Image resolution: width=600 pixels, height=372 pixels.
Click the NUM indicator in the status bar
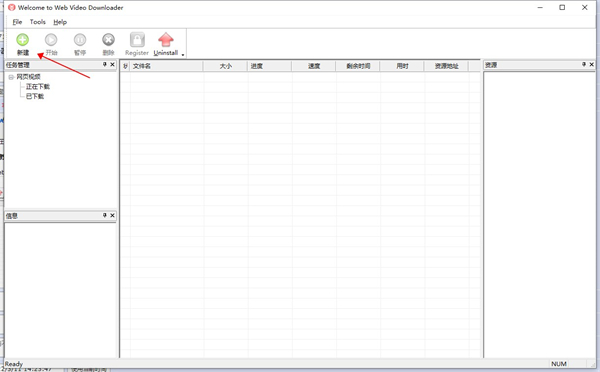coord(559,364)
